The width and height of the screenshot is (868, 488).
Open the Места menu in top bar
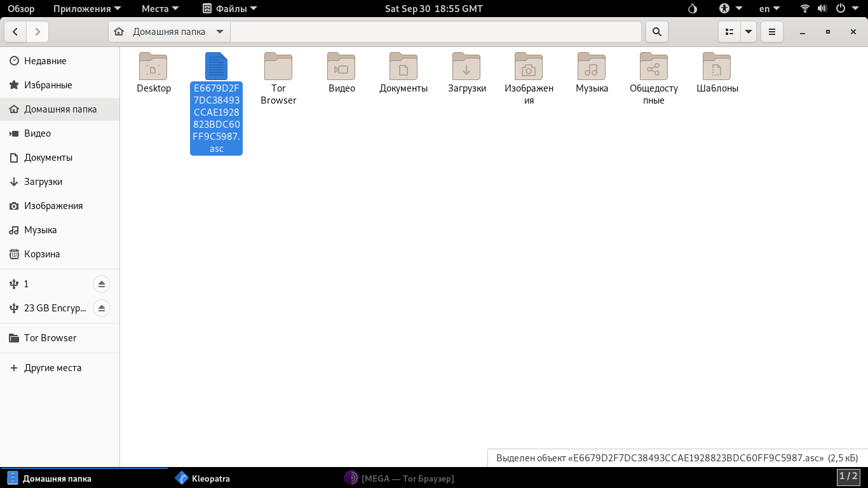point(159,9)
